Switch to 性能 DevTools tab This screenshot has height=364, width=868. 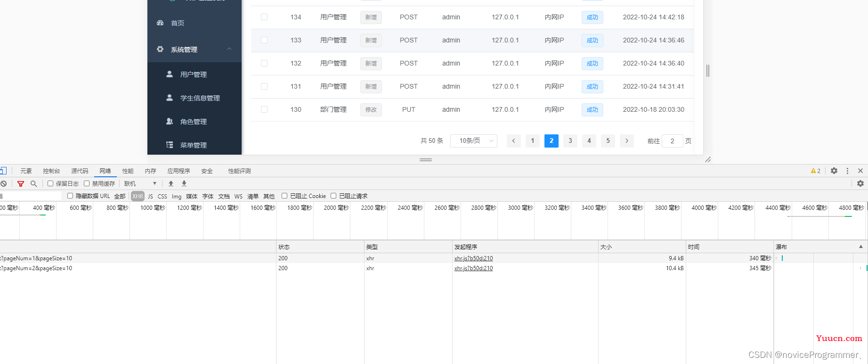(128, 171)
